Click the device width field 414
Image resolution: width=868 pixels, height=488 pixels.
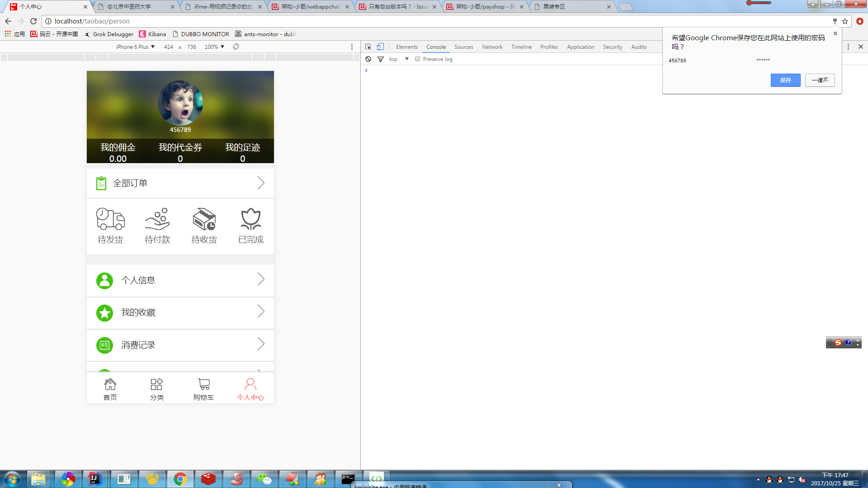(x=169, y=47)
